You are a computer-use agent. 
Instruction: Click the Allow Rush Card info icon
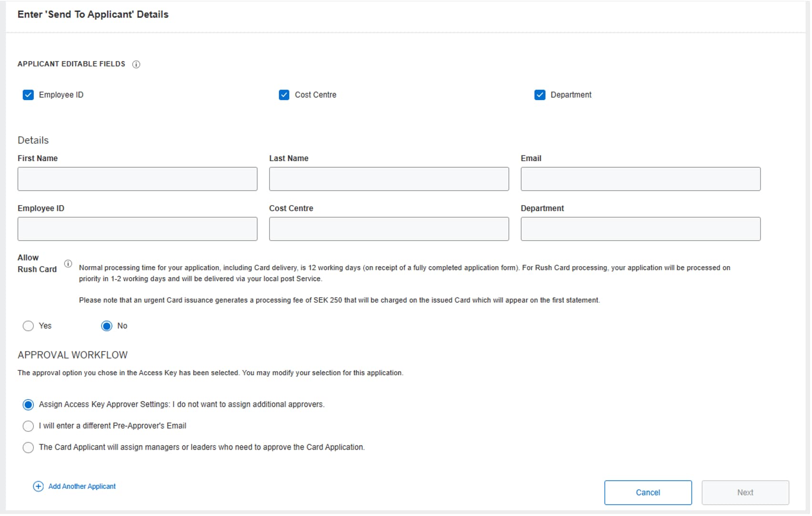click(68, 264)
